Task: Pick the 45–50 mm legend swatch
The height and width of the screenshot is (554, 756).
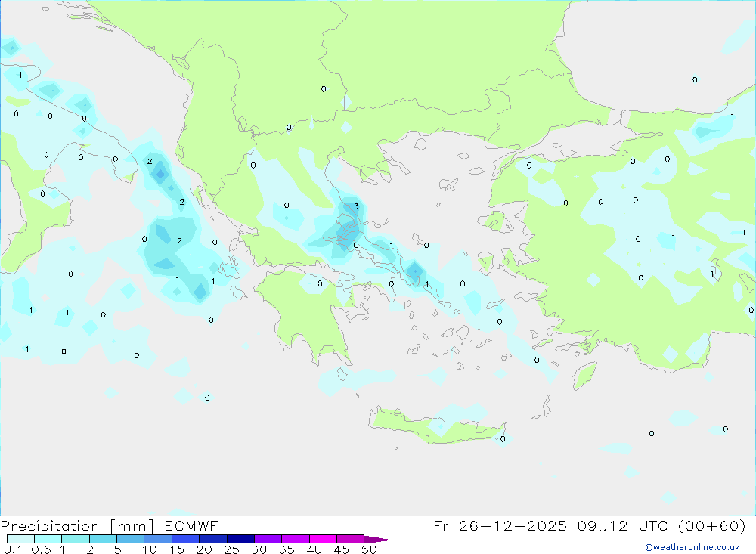Action: (x=350, y=539)
